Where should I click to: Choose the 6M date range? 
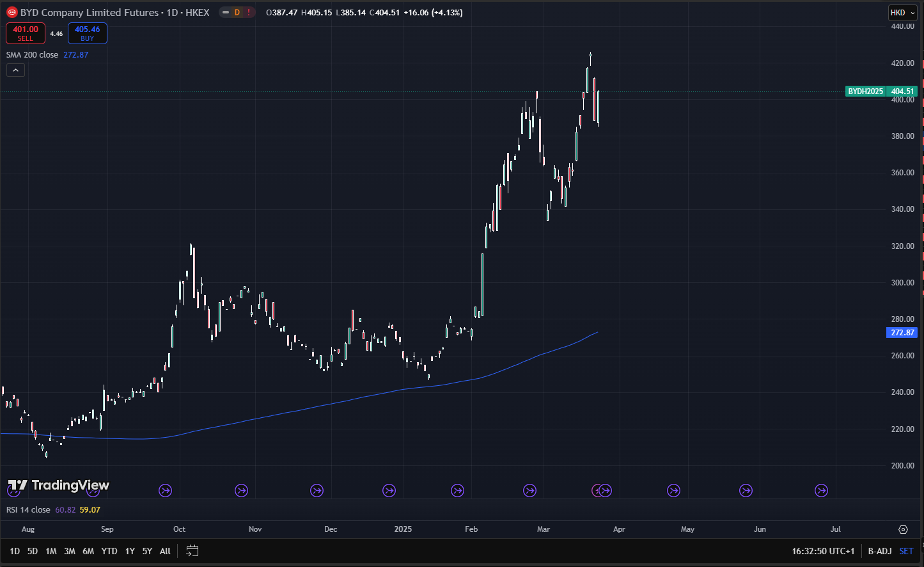[88, 551]
